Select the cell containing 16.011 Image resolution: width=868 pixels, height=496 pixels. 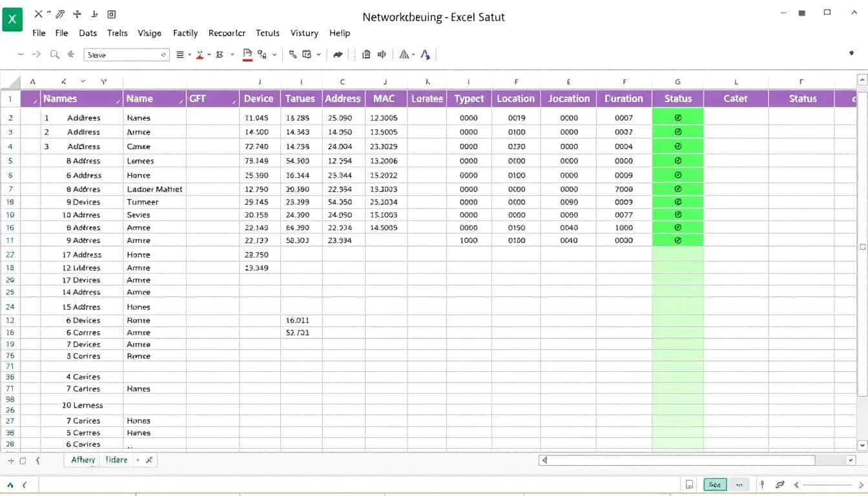point(301,320)
